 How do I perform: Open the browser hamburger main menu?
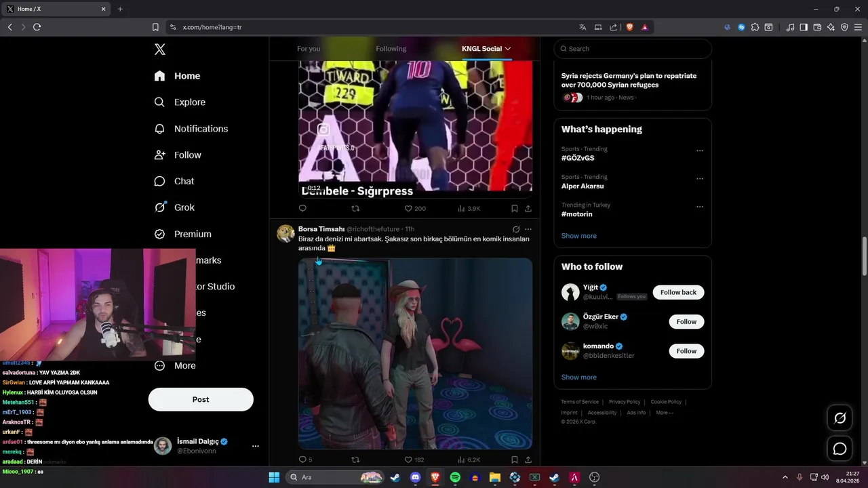coord(858,27)
